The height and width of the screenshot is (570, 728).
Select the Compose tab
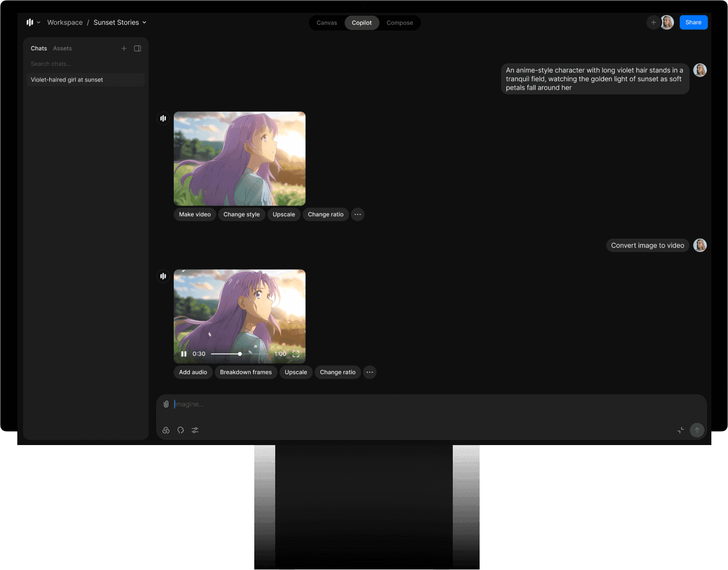[400, 23]
